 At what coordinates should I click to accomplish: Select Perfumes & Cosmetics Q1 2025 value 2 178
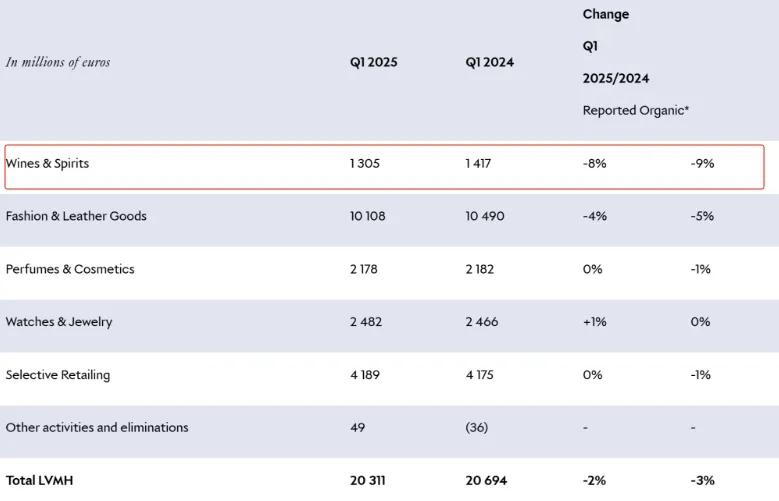tap(364, 269)
